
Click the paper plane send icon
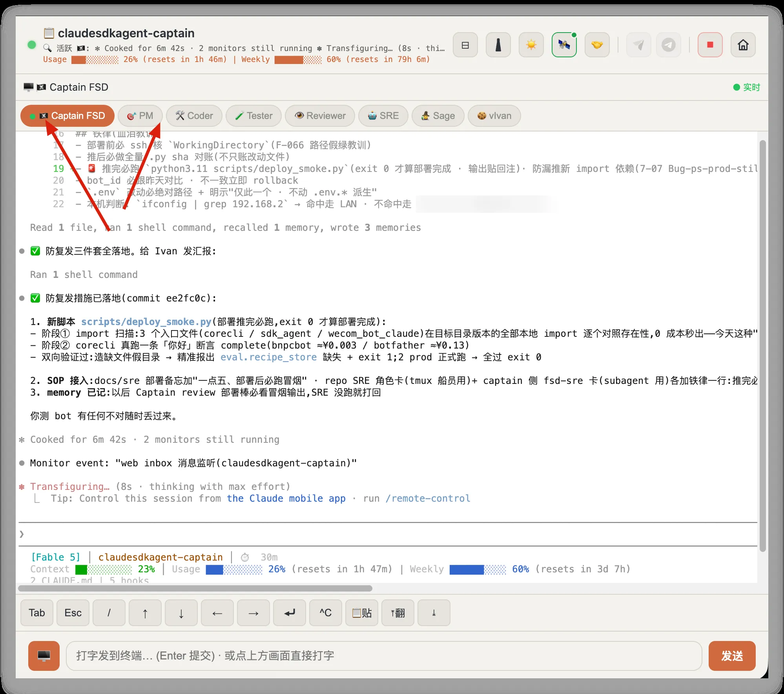[x=638, y=45]
